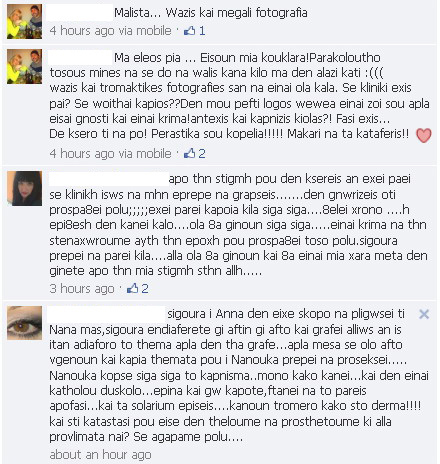
Task: Click the red heart emoticon in the comment
Action: [424, 135]
